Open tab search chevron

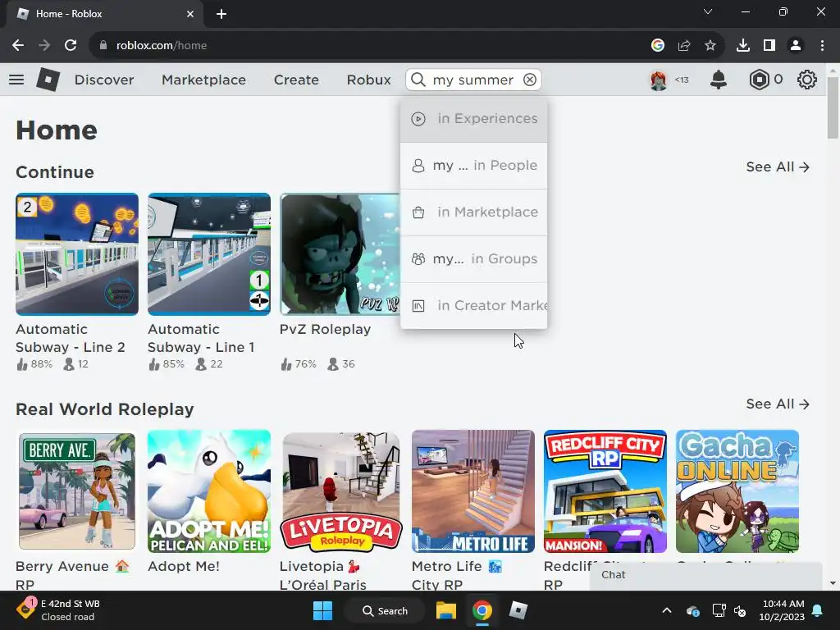(708, 11)
